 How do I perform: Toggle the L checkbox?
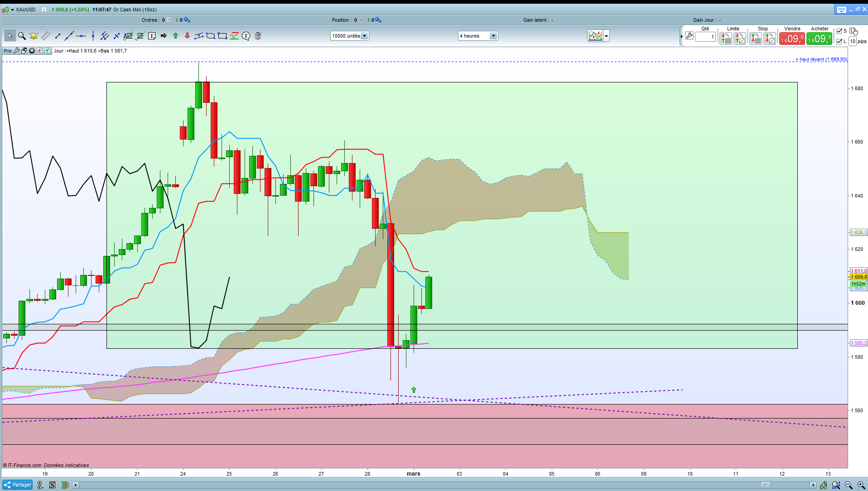click(839, 41)
